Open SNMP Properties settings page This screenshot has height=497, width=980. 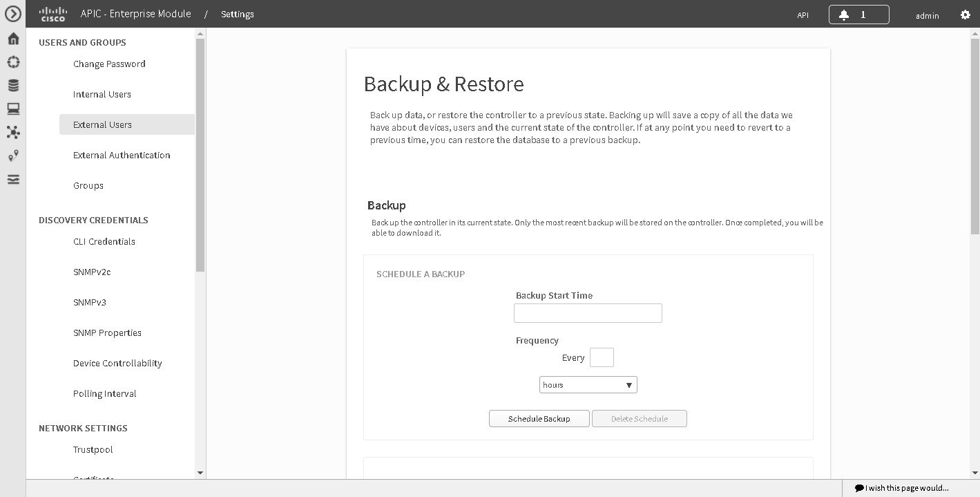[107, 333]
